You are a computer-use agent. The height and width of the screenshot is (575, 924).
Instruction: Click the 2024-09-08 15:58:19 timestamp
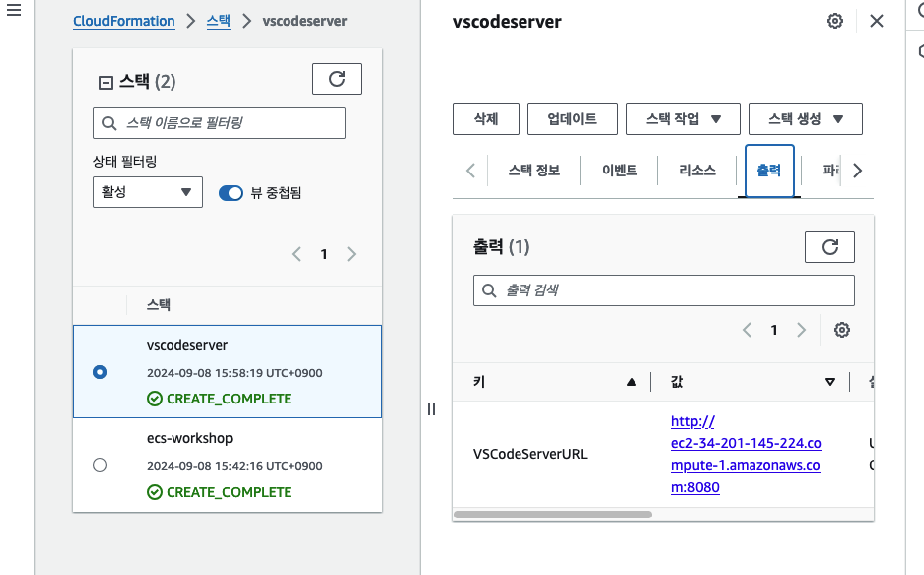pyautogui.click(x=235, y=373)
